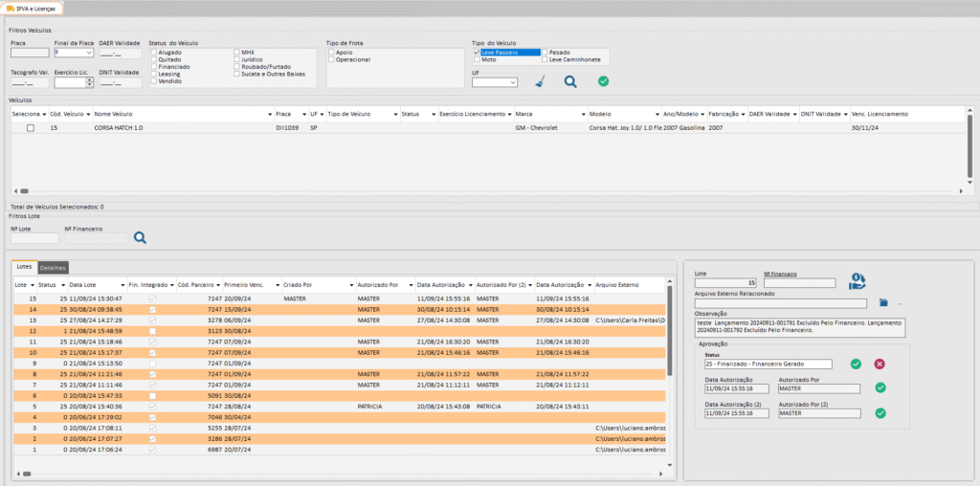Open the Nome Veículo column filter arrow
This screenshot has height=486, width=980.
[x=269, y=114]
